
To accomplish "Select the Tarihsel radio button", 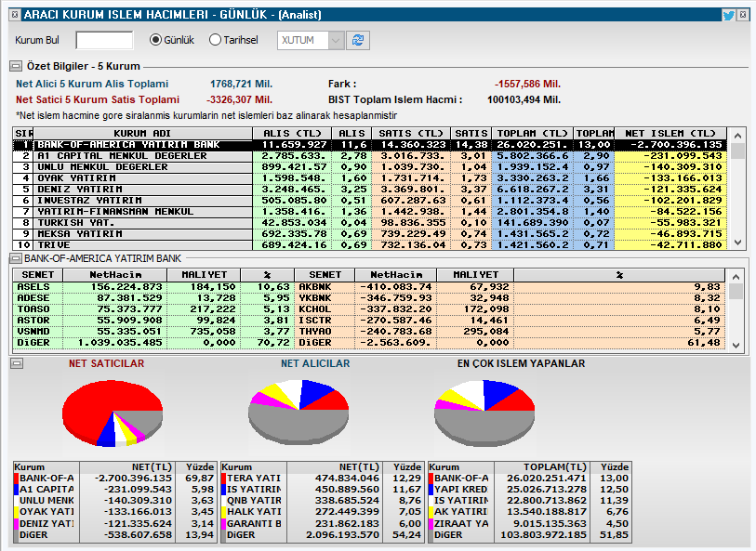I will (215, 40).
